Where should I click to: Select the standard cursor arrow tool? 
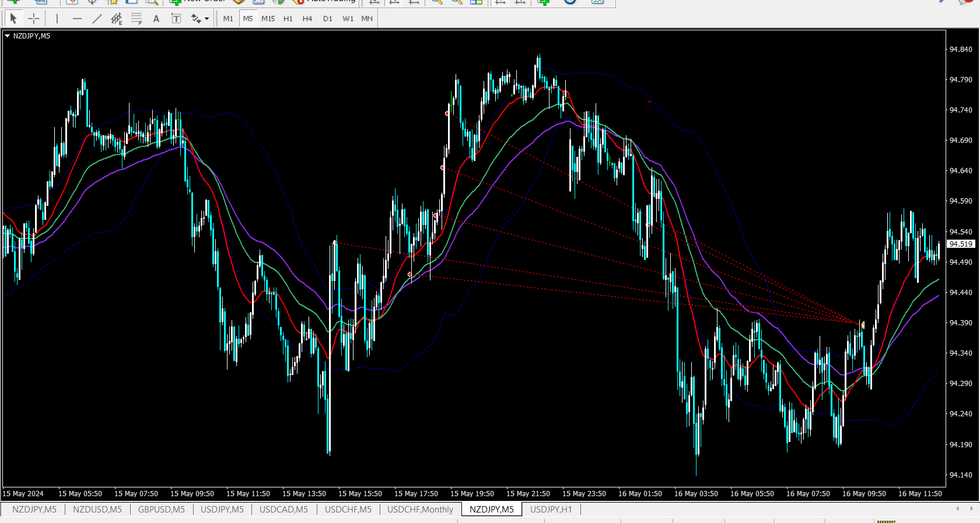13,19
